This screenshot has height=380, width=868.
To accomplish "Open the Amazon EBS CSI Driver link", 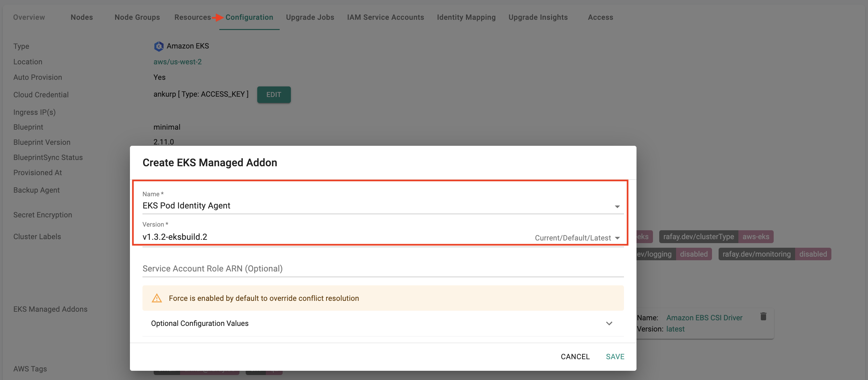I will coord(704,318).
